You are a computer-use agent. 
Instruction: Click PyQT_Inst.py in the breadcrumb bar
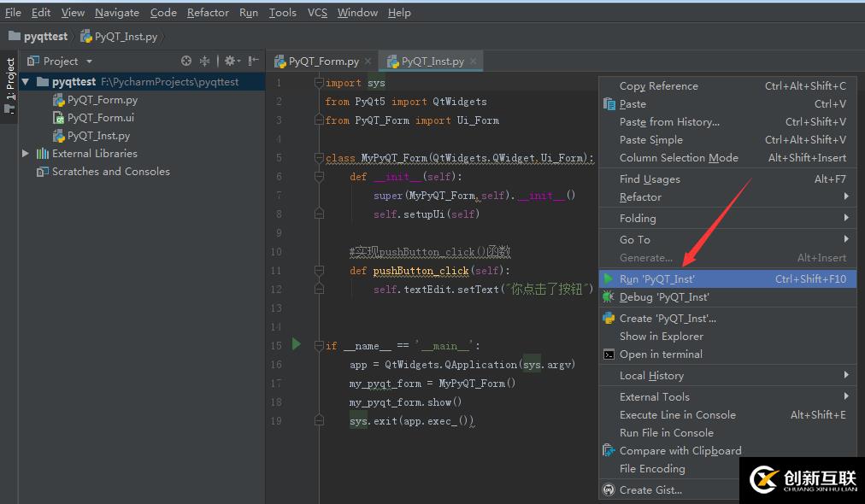click(126, 37)
